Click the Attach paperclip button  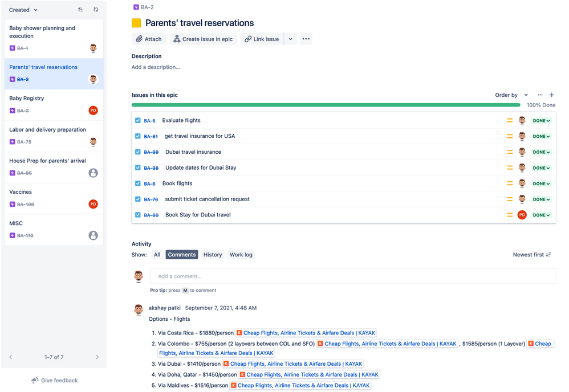149,39
